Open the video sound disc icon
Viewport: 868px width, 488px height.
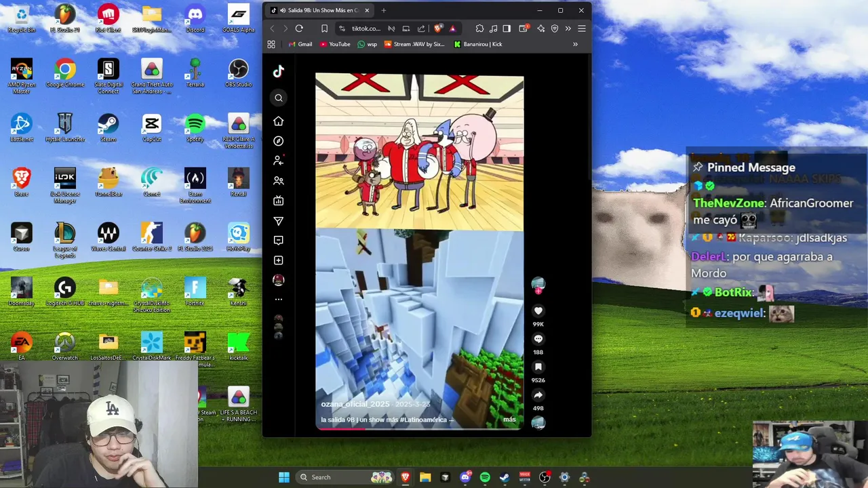pyautogui.click(x=538, y=423)
